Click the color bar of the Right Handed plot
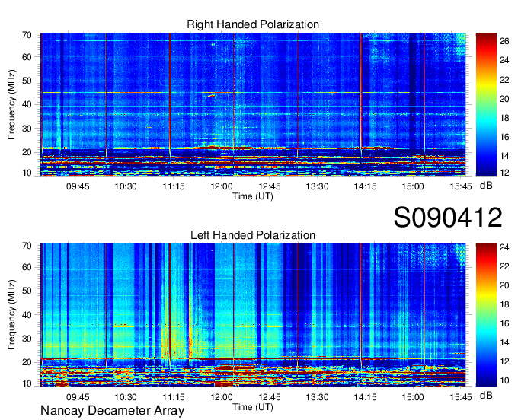 coord(486,104)
